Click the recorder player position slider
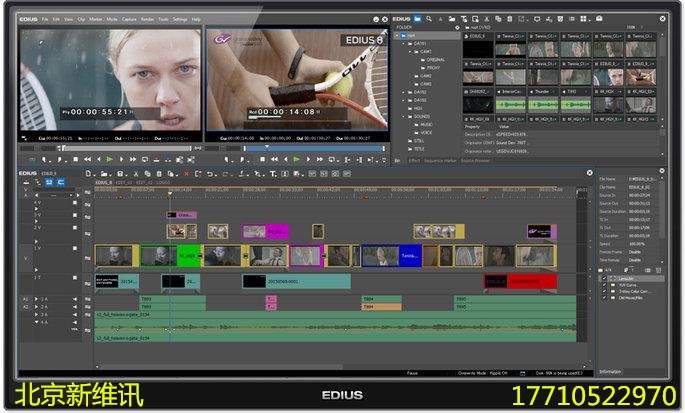Viewport: 685px width, 413px height. pyautogui.click(x=314, y=149)
